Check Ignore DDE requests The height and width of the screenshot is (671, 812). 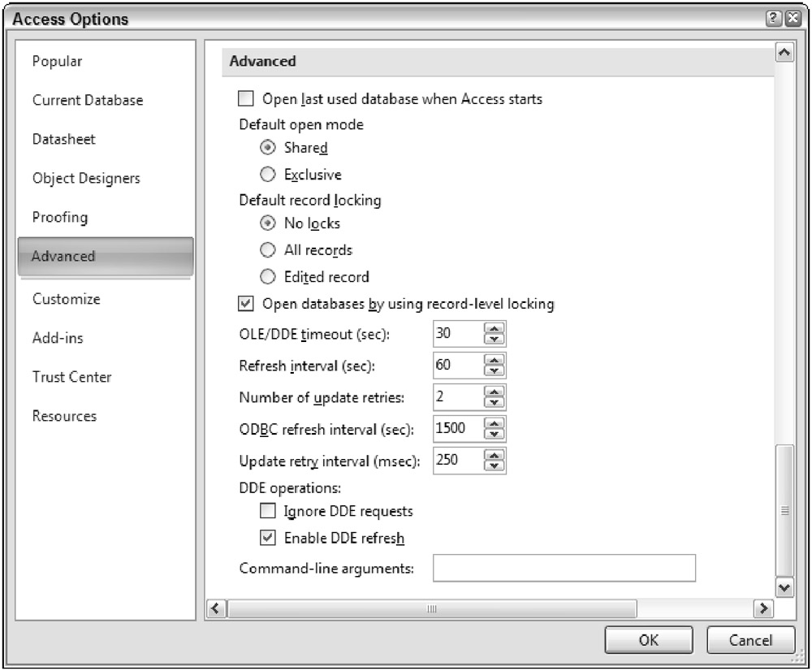267,511
